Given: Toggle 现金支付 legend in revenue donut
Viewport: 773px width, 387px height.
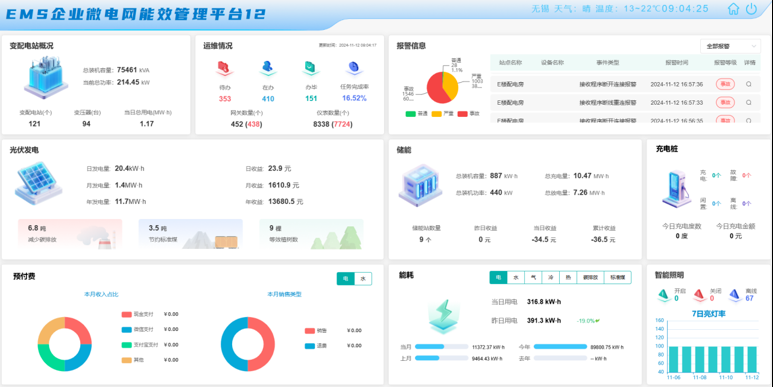Looking at the screenshot, I should (x=137, y=314).
